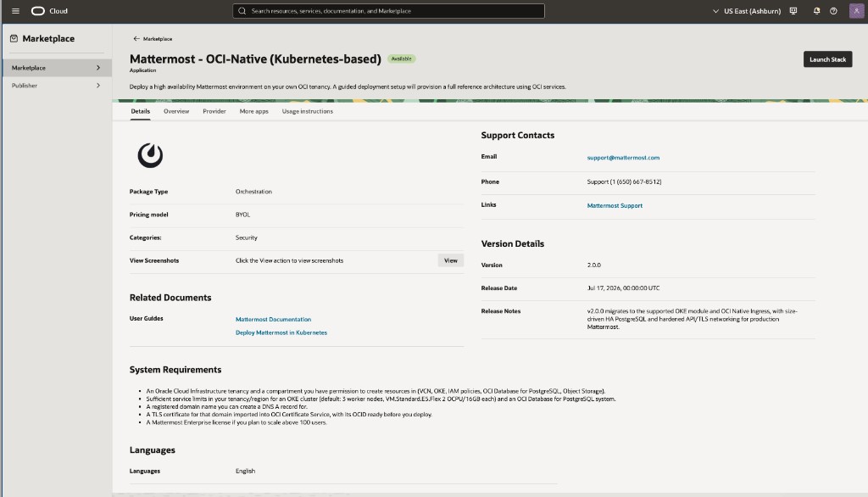Viewport: 868px width, 497px height.
Task: Click the Release Notes description text
Action: coord(692,319)
